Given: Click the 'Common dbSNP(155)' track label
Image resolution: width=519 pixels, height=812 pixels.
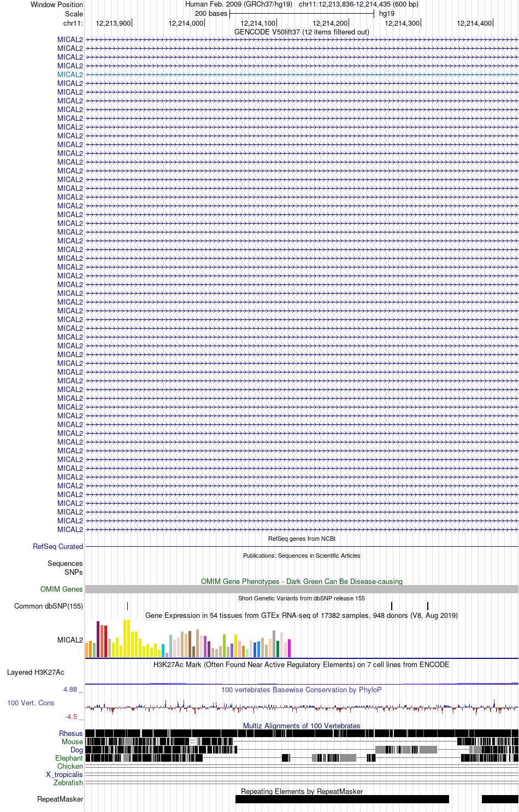Looking at the screenshot, I should tap(49, 606).
